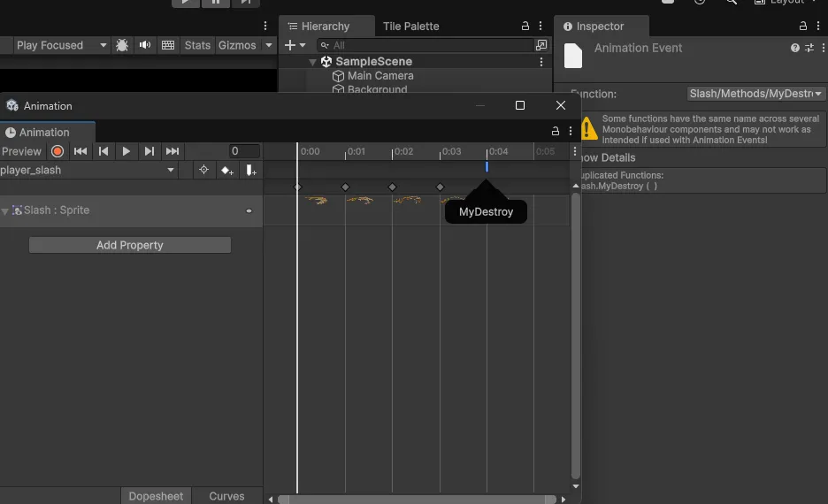Open the Play Focused dropdown

click(61, 45)
